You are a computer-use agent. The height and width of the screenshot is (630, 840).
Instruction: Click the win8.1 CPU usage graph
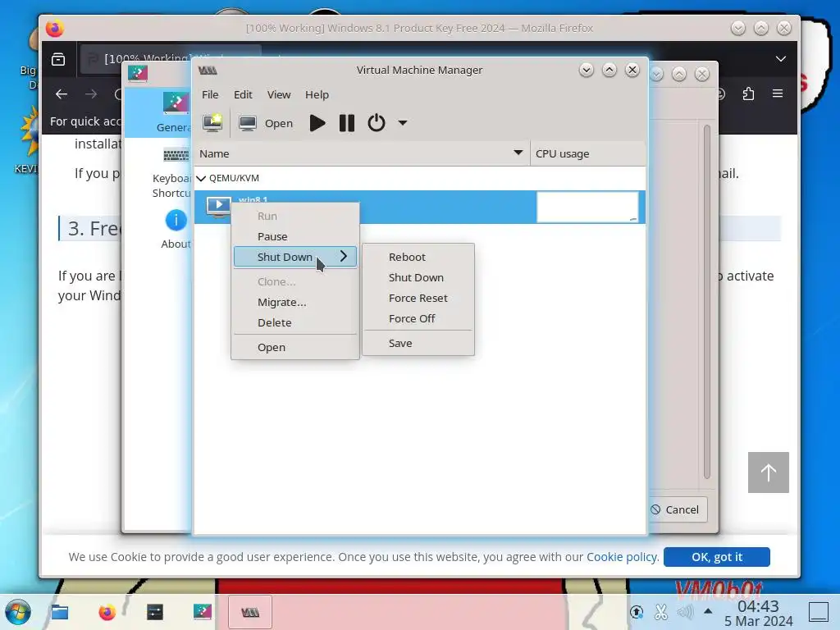click(587, 207)
